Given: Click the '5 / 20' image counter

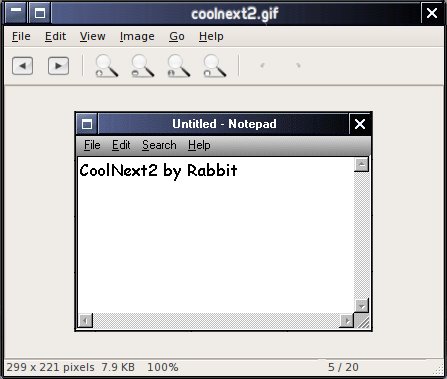Looking at the screenshot, I should [343, 367].
